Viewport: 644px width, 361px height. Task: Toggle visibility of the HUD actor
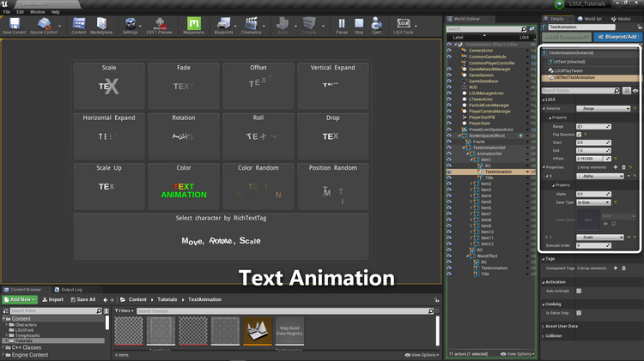click(x=449, y=87)
